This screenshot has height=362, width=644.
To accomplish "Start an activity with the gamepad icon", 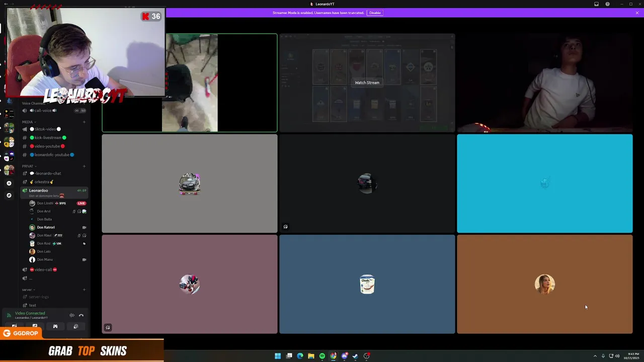I will pos(55,326).
